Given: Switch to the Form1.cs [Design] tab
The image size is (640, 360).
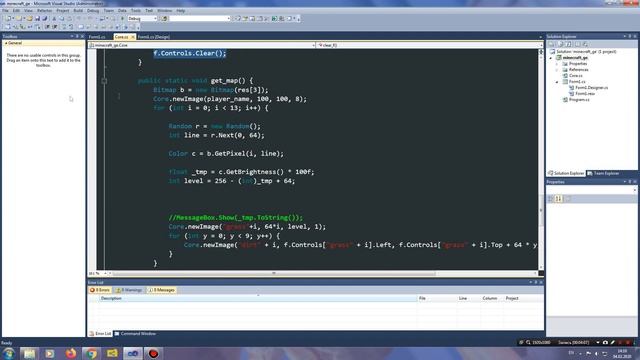Looking at the screenshot, I should click(x=153, y=37).
